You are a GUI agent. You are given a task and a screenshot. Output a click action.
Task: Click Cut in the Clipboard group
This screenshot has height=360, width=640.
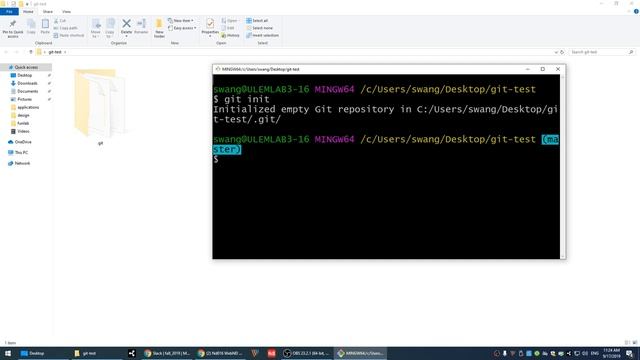(60, 20)
